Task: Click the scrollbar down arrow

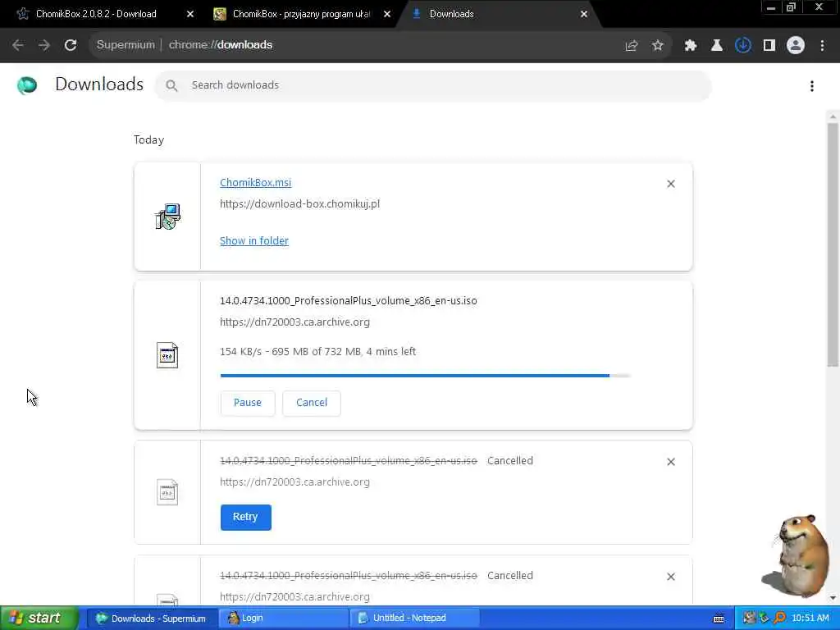Action: pos(833,598)
